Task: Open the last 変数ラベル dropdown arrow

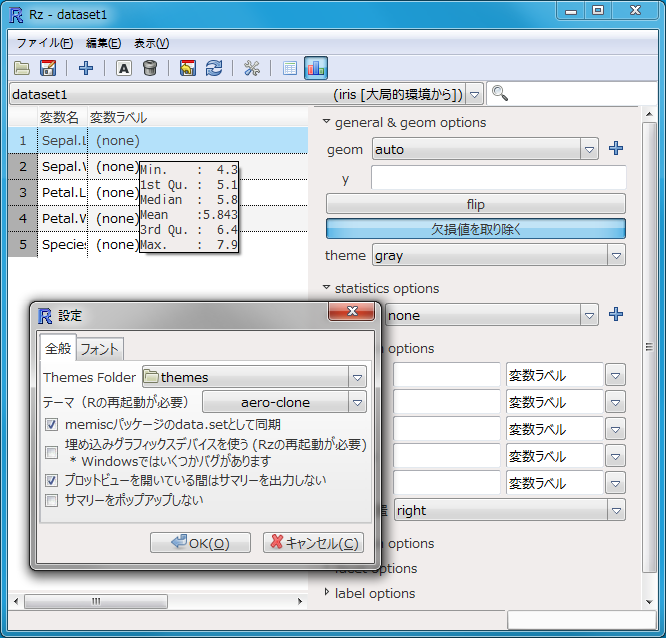Action: click(x=615, y=483)
